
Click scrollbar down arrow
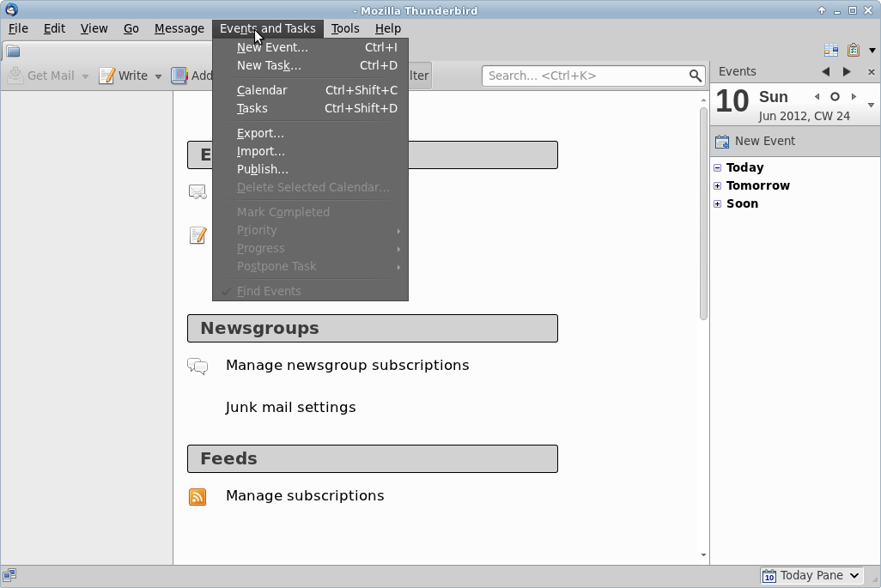tap(703, 555)
